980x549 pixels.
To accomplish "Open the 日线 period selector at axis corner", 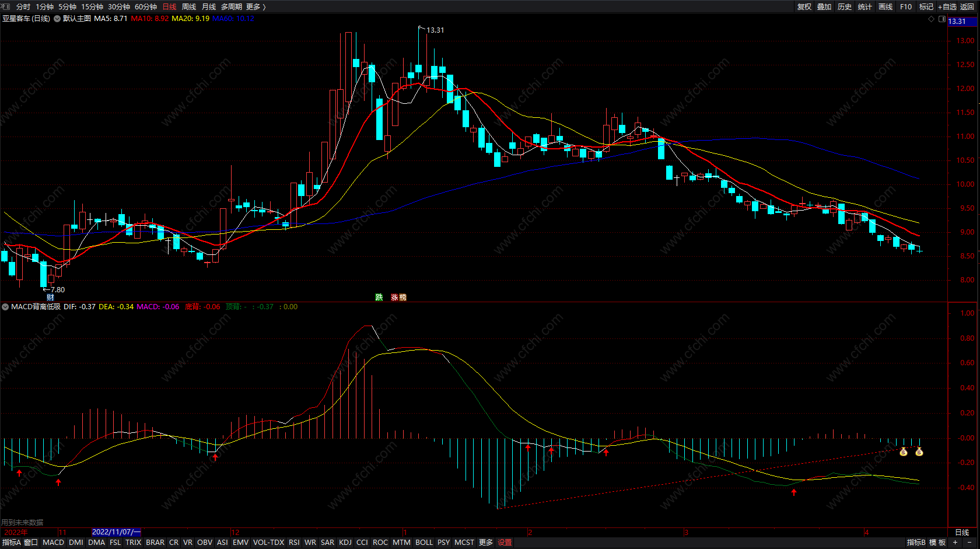I will click(x=962, y=532).
